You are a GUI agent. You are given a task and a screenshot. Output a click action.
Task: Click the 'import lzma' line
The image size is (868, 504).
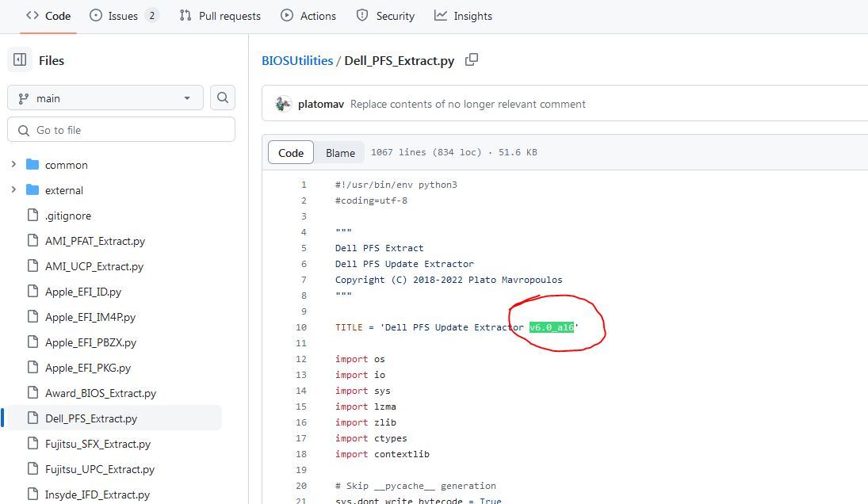click(x=365, y=407)
